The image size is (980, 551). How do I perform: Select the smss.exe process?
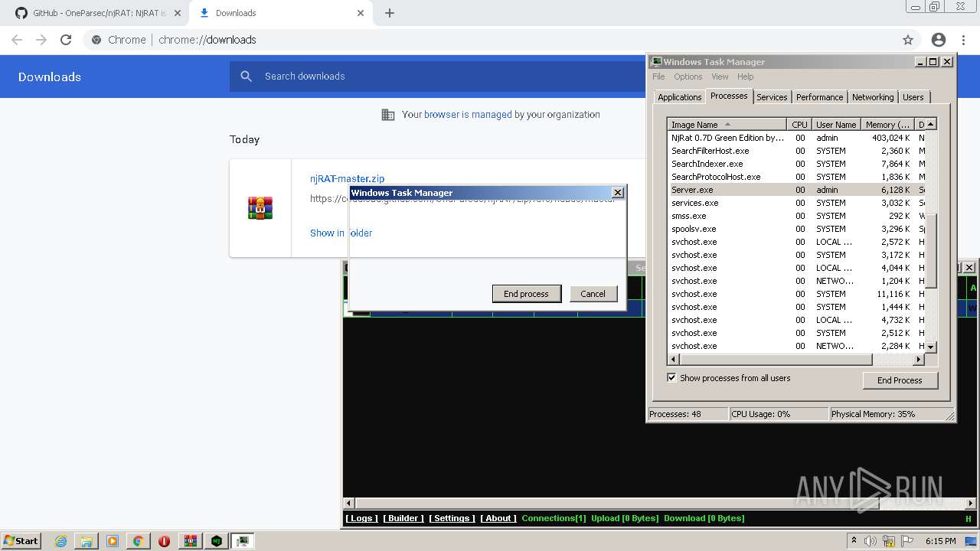(x=797, y=216)
